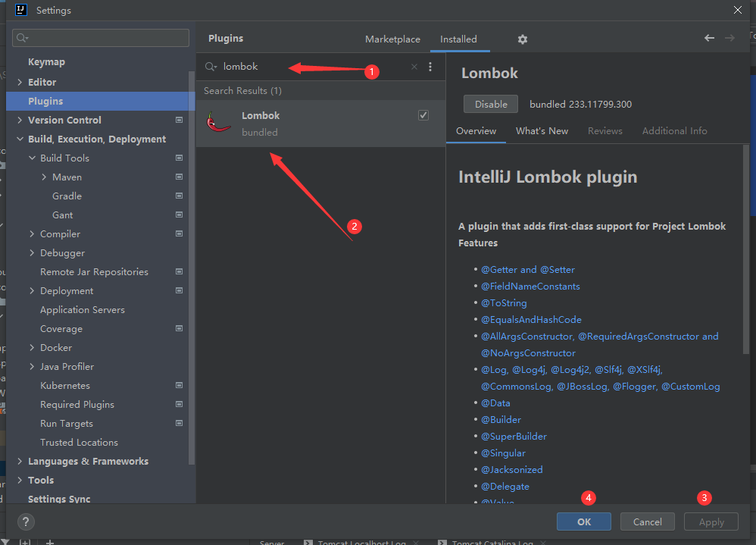Click the Lombok chili pepper icon

(218, 123)
